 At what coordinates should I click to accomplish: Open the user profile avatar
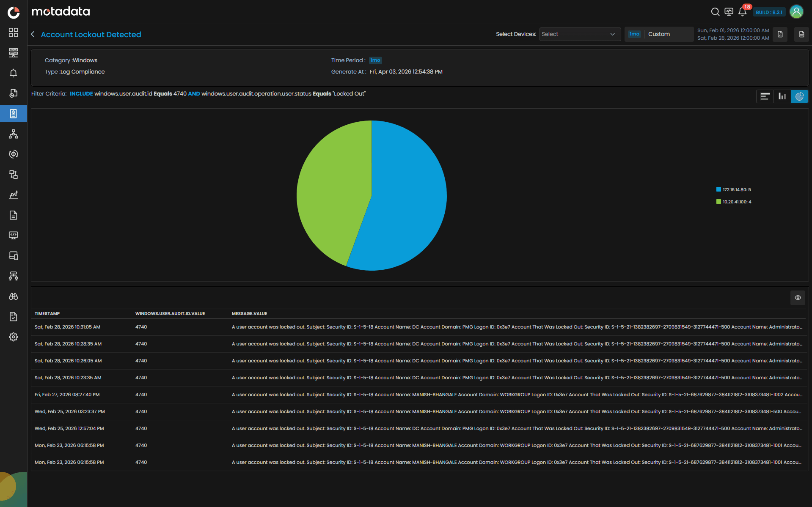(x=796, y=11)
